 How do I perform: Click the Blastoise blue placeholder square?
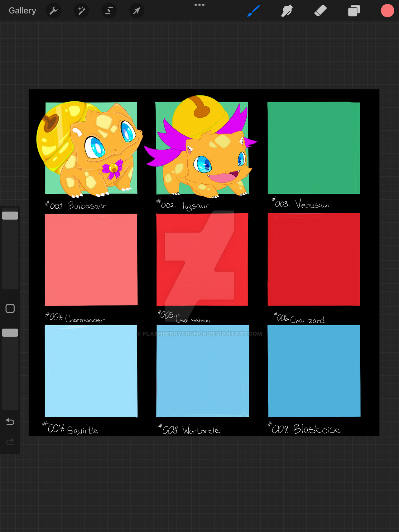point(314,371)
